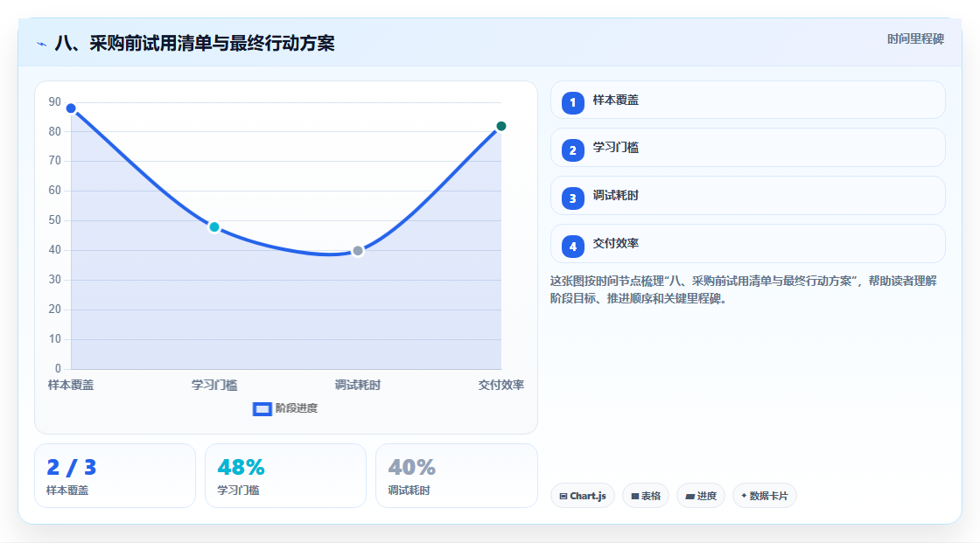
Task: Click the number 2 badge for 学习门槛
Action: coord(572,150)
